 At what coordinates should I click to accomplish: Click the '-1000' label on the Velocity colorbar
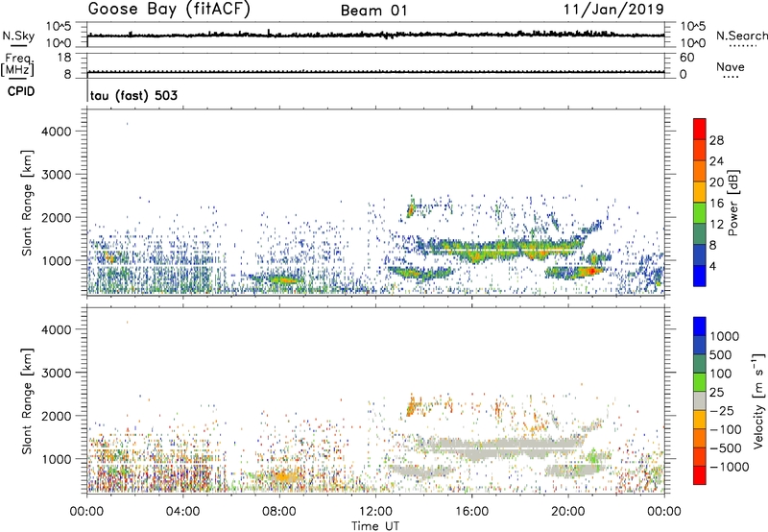click(x=729, y=467)
